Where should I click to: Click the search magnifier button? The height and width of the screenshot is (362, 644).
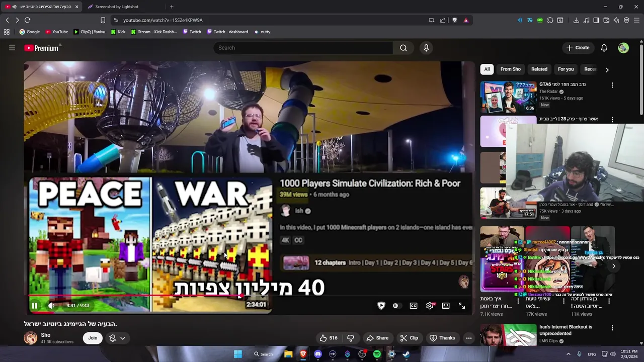tap(404, 48)
